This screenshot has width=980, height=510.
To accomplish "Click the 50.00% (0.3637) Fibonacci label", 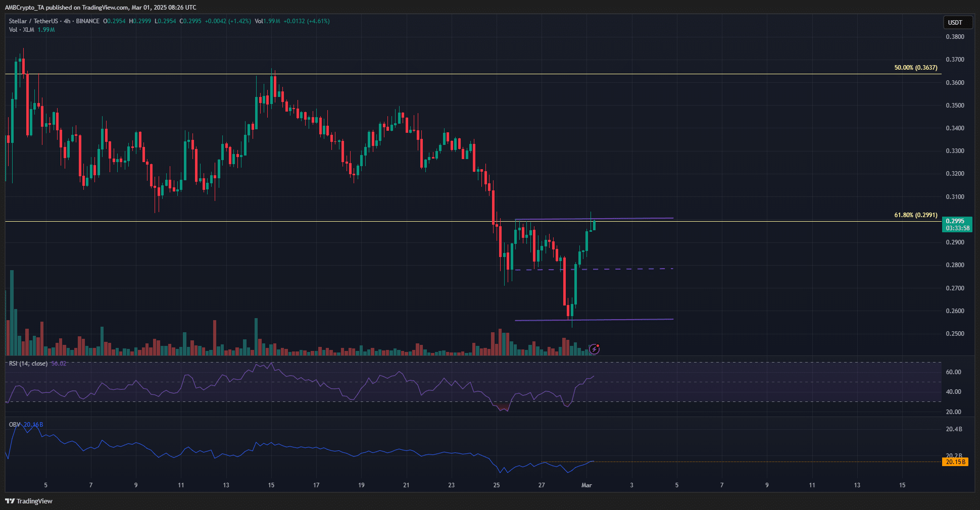I will (916, 68).
